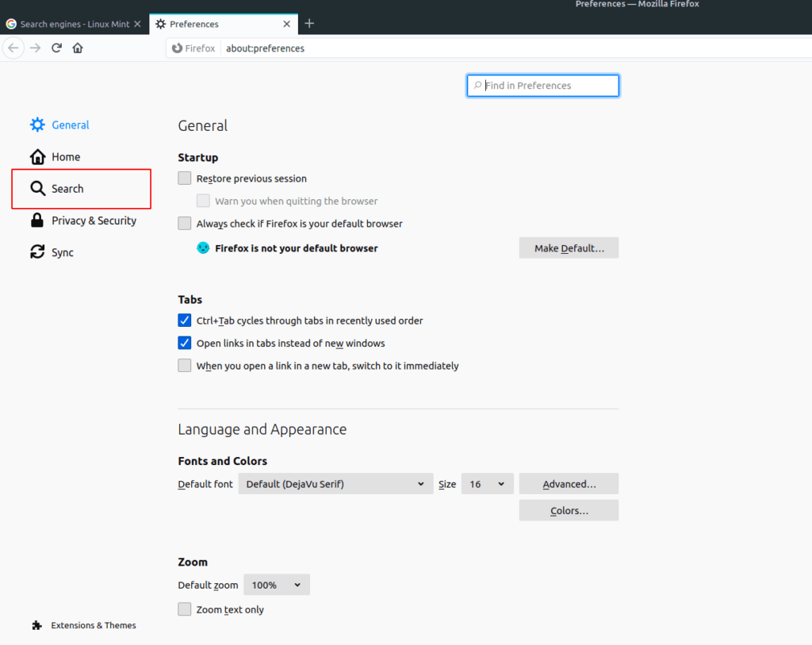
Task: Click the back navigation arrow
Action: (x=13, y=48)
